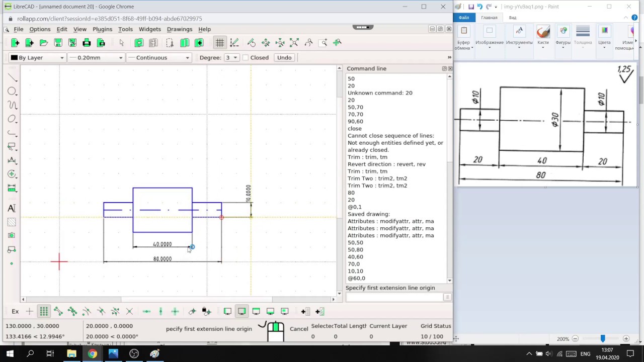Toggle Snap on endpoints button
The height and width of the screenshot is (362, 644).
coord(58,311)
